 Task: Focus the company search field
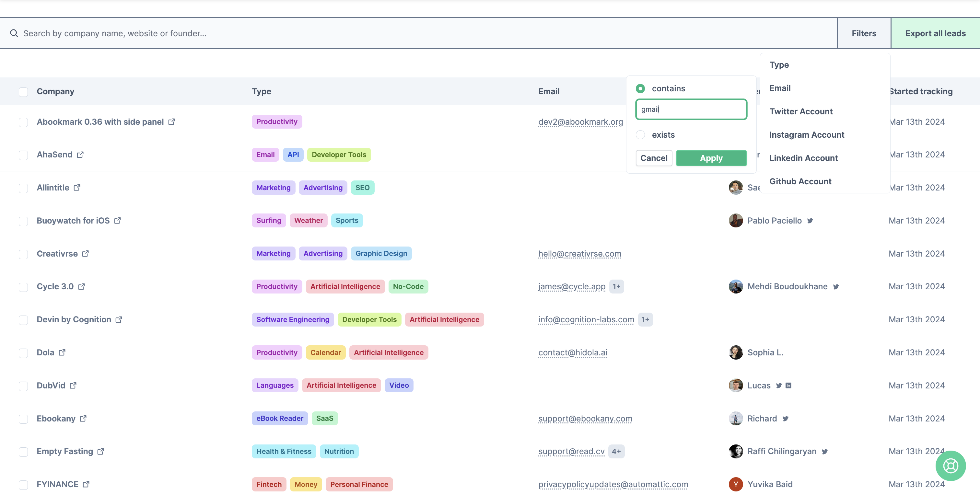pyautogui.click(x=418, y=33)
